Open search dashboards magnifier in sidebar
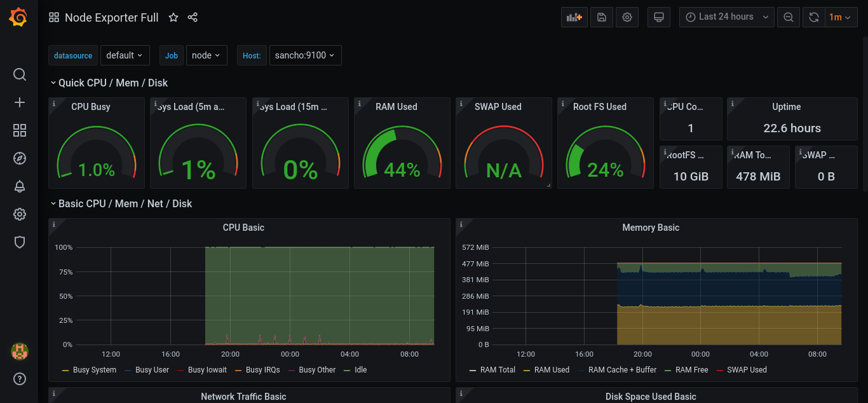 20,74
